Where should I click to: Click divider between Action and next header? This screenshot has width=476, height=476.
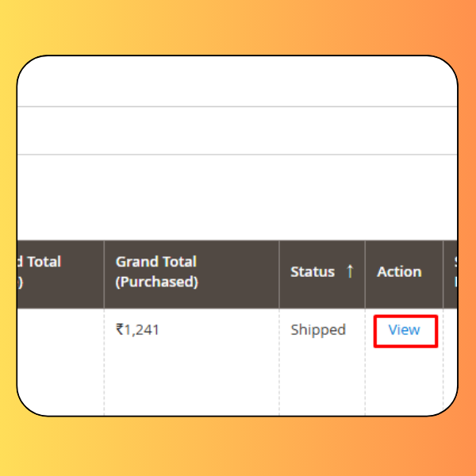[x=443, y=274]
